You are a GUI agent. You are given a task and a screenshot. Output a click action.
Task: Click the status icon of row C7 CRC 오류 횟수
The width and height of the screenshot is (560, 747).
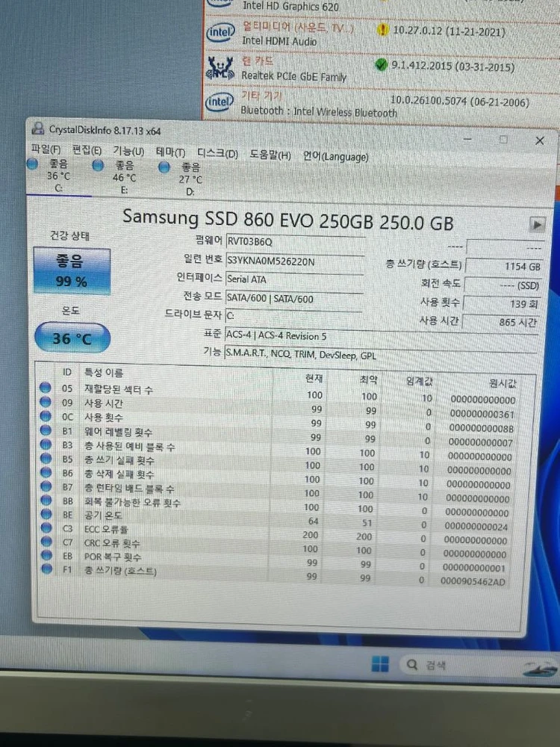pos(46,542)
